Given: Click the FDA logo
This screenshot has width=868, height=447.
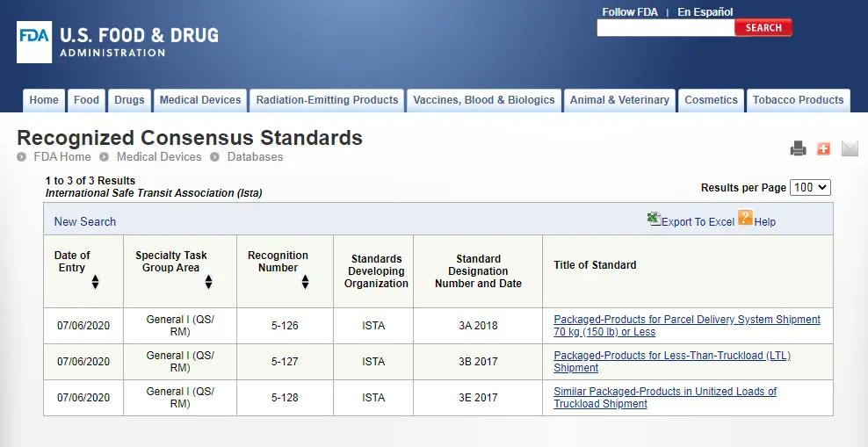Looking at the screenshot, I should click(34, 42).
